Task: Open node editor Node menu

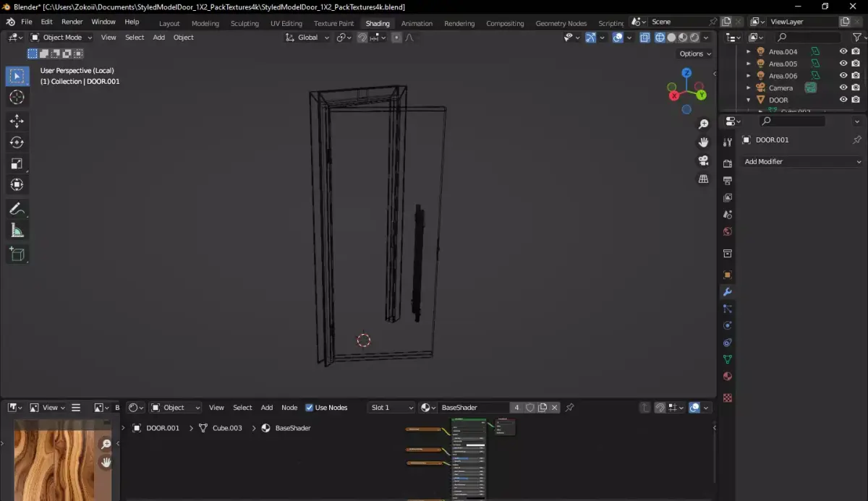Action: click(x=289, y=408)
